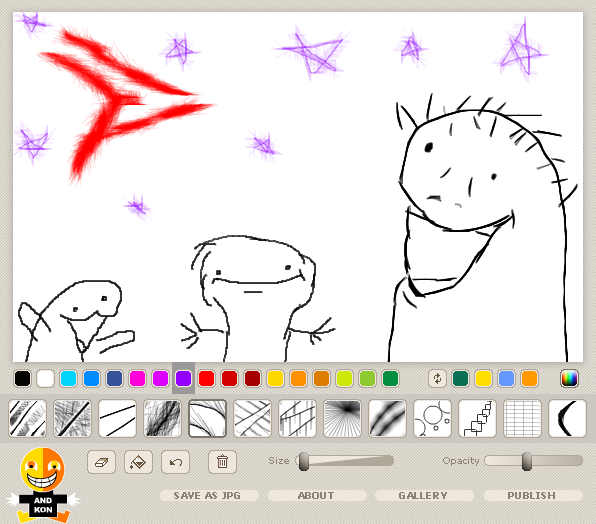Select the connected squares brush
Screen dimensions: 596x524
pyautogui.click(x=477, y=418)
